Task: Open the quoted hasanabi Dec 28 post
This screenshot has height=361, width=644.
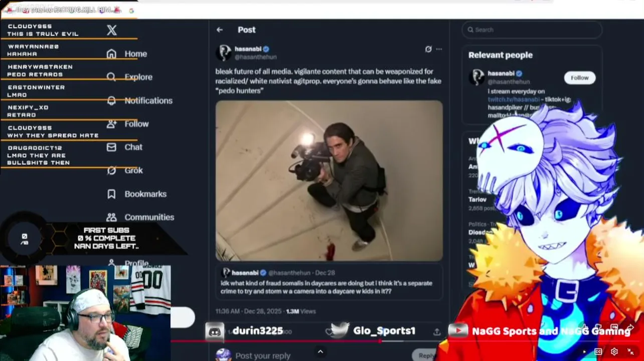Action: click(329, 282)
